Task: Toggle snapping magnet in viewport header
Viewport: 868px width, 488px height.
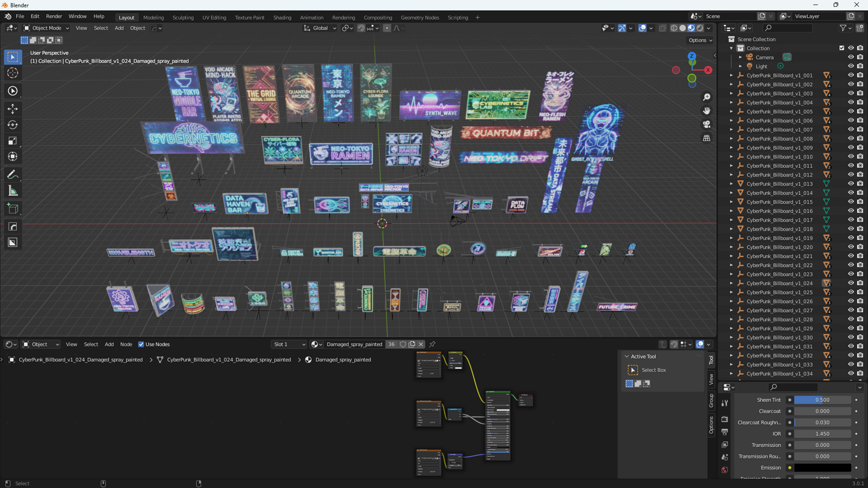Action: [x=361, y=28]
